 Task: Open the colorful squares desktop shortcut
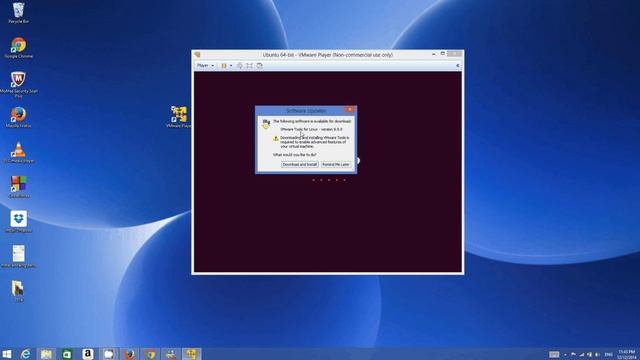[x=18, y=187]
